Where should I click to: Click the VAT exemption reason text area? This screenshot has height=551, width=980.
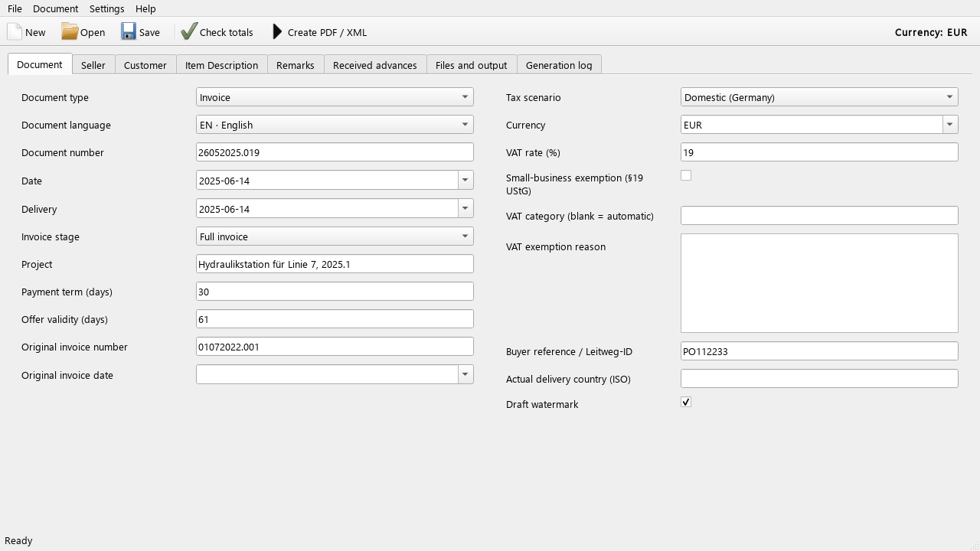(x=819, y=283)
